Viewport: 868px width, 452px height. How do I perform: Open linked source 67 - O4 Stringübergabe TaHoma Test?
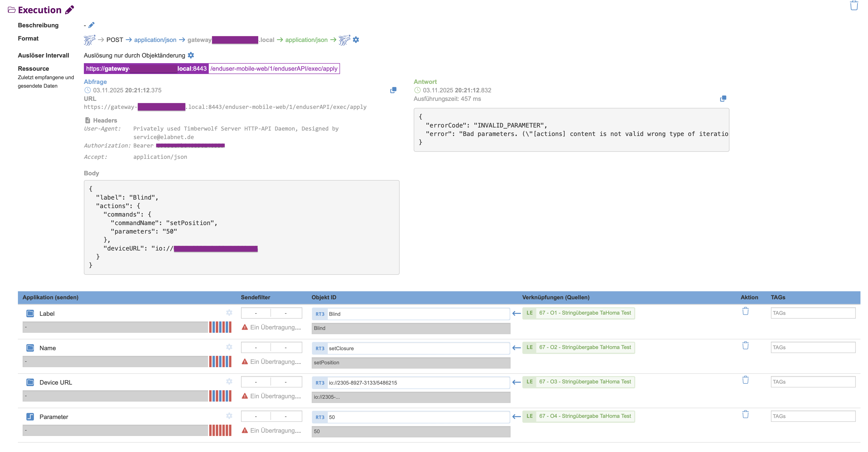click(x=585, y=416)
